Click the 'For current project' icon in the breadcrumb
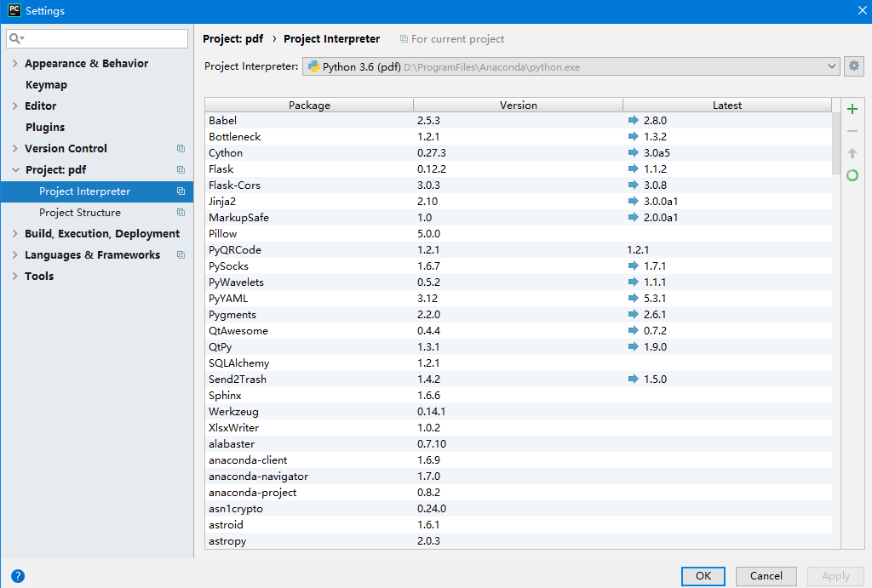The width and height of the screenshot is (872, 588). (x=404, y=39)
